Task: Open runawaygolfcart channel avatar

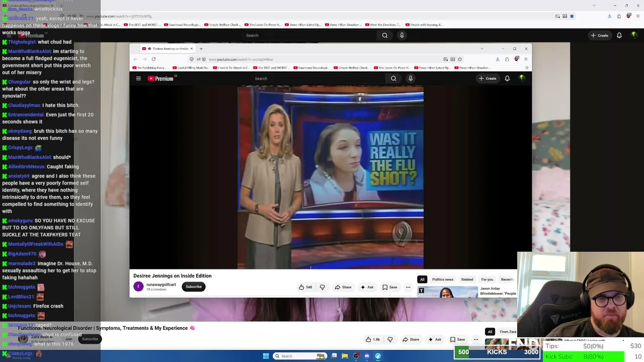Action: [x=138, y=287]
